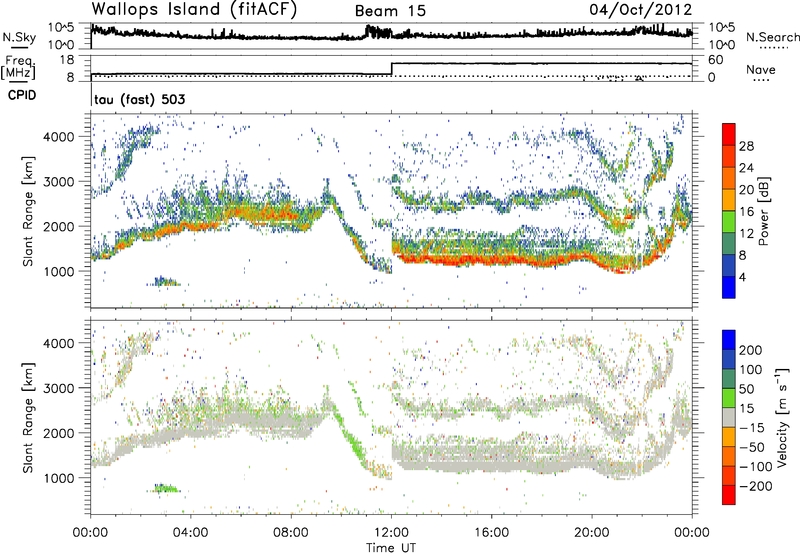The image size is (800, 554).
Task: Click the "−200" label on the velocity colorbar
Action: [755, 486]
